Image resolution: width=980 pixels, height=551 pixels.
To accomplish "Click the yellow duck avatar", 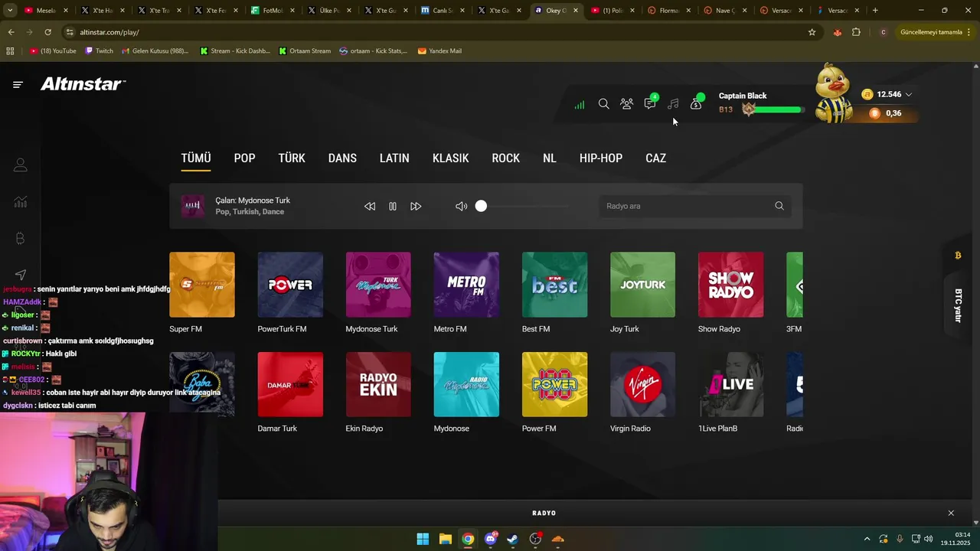I will [832, 93].
